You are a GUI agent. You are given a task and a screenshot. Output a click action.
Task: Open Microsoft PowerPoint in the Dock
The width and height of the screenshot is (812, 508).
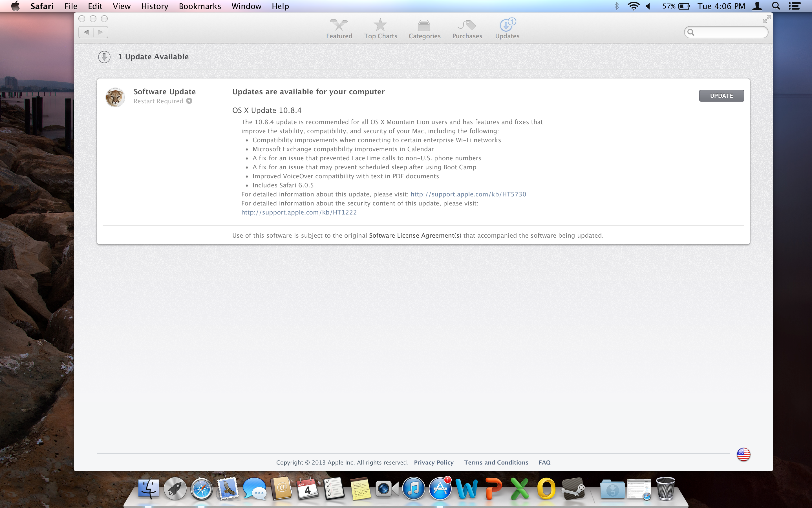pyautogui.click(x=493, y=489)
